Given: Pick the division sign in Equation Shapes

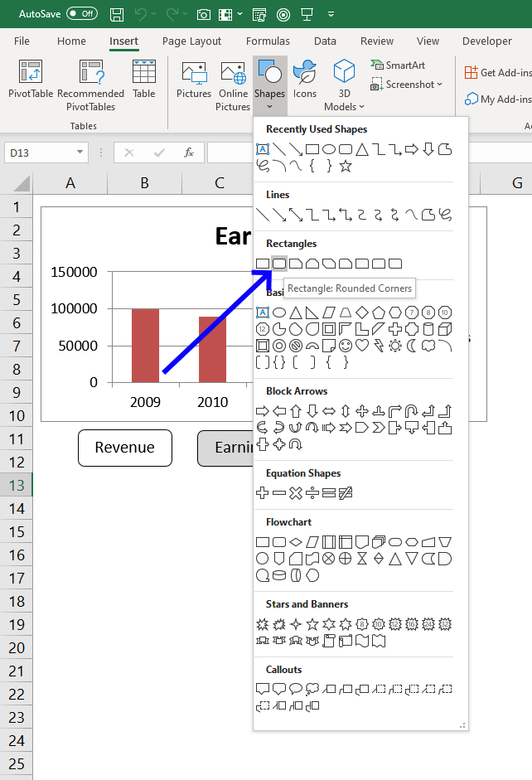Looking at the screenshot, I should tap(312, 493).
